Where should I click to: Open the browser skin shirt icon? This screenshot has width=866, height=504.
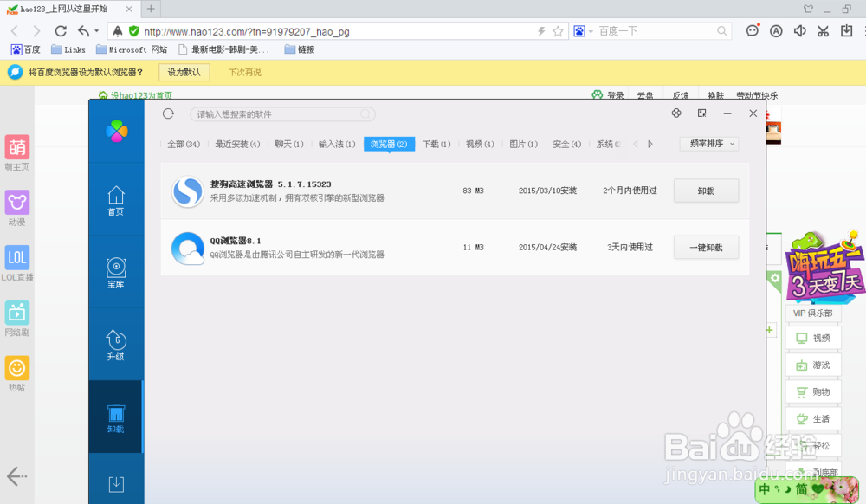(x=809, y=9)
